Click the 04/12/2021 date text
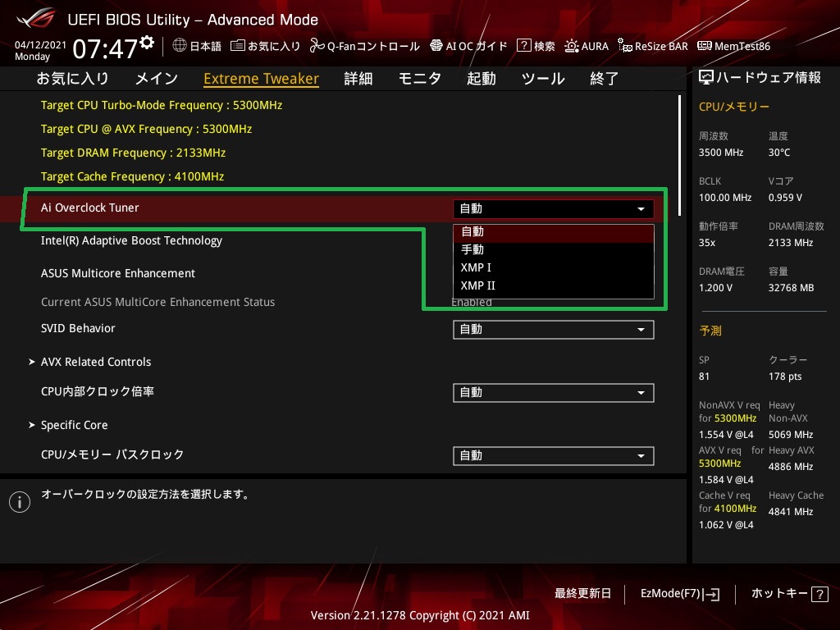 click(40, 45)
